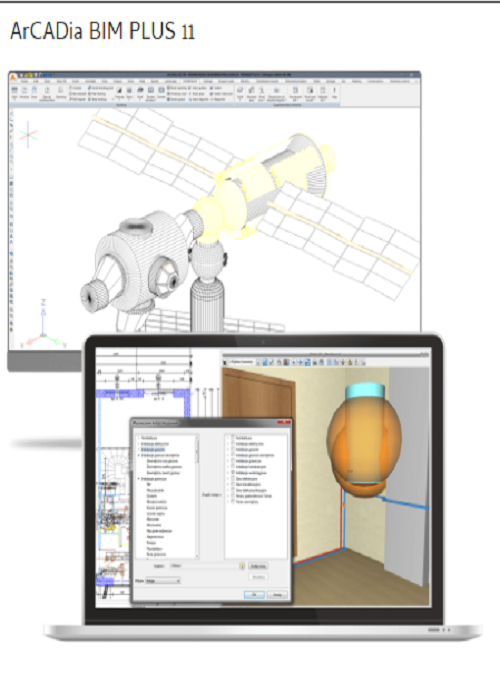Tick the Instalacje gazowe checkbox in the right list
This screenshot has width=500, height=700.
click(232, 449)
